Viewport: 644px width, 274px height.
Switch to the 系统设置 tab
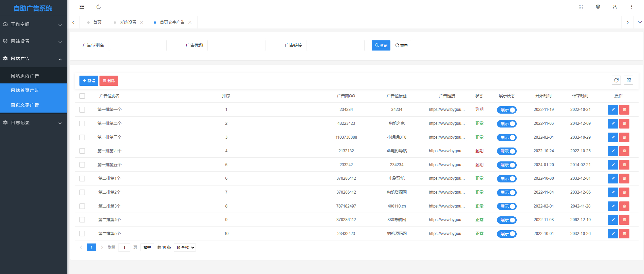click(128, 22)
